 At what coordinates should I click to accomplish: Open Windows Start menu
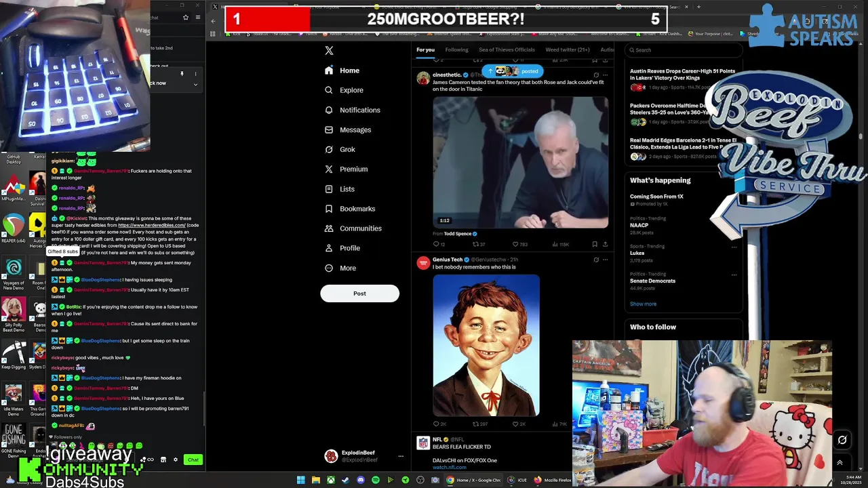(x=300, y=480)
